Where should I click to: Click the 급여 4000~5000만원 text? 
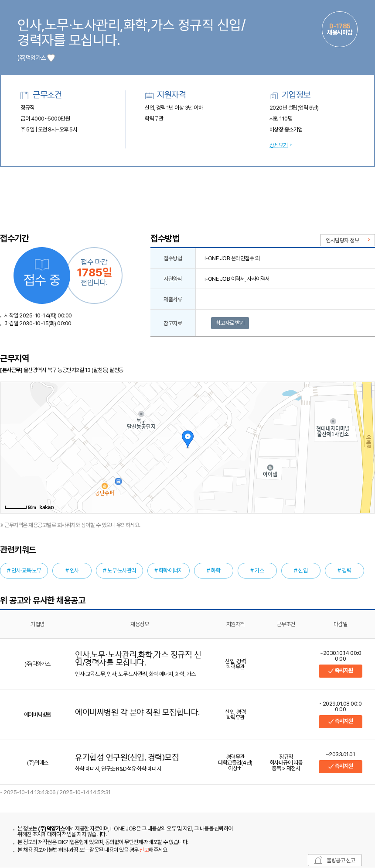pyautogui.click(x=45, y=119)
